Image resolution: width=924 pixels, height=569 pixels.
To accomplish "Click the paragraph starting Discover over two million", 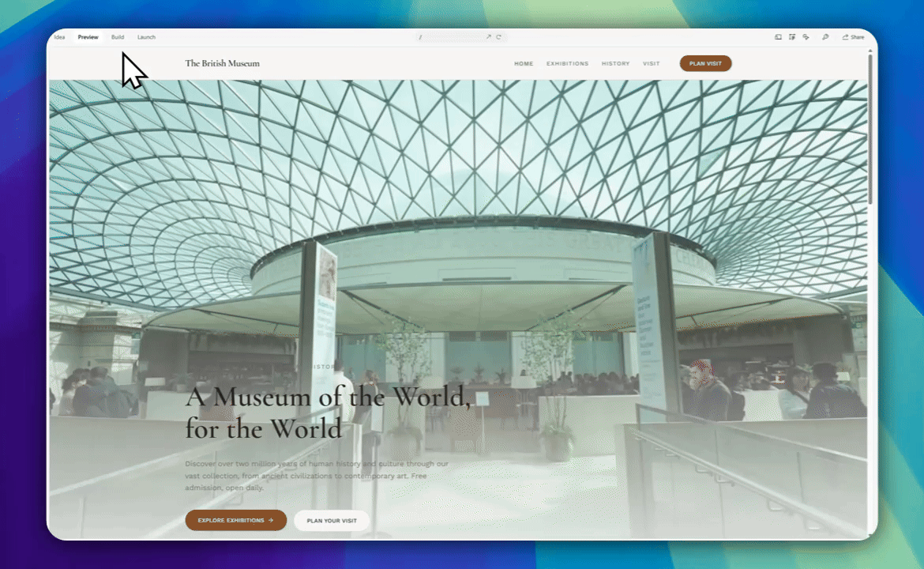I will [317, 476].
